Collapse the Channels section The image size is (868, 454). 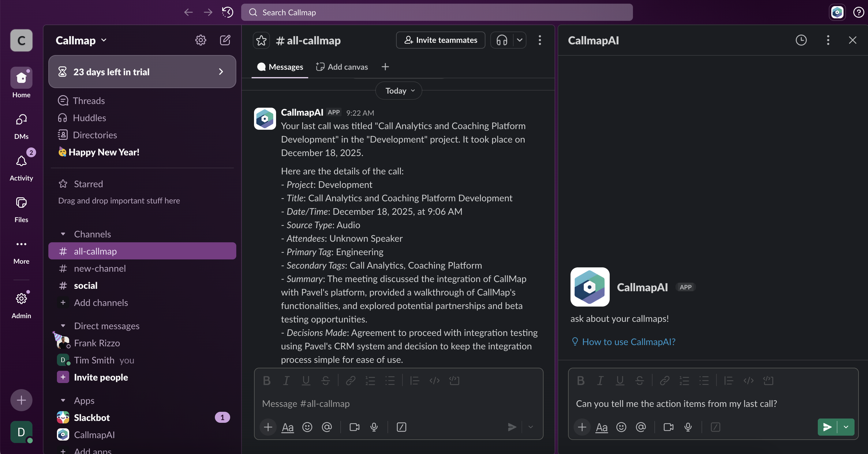click(x=63, y=234)
